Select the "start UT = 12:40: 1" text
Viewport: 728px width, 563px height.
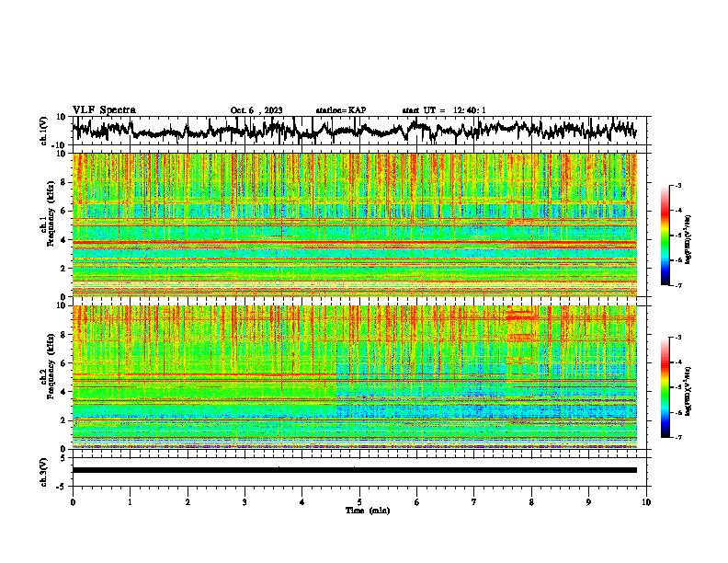[x=444, y=110]
